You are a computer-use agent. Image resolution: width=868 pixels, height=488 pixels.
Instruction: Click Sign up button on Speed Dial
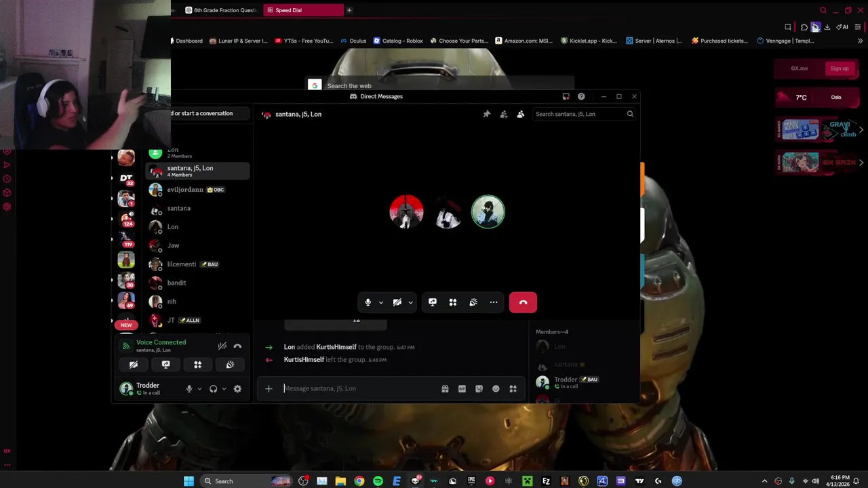tap(840, 68)
